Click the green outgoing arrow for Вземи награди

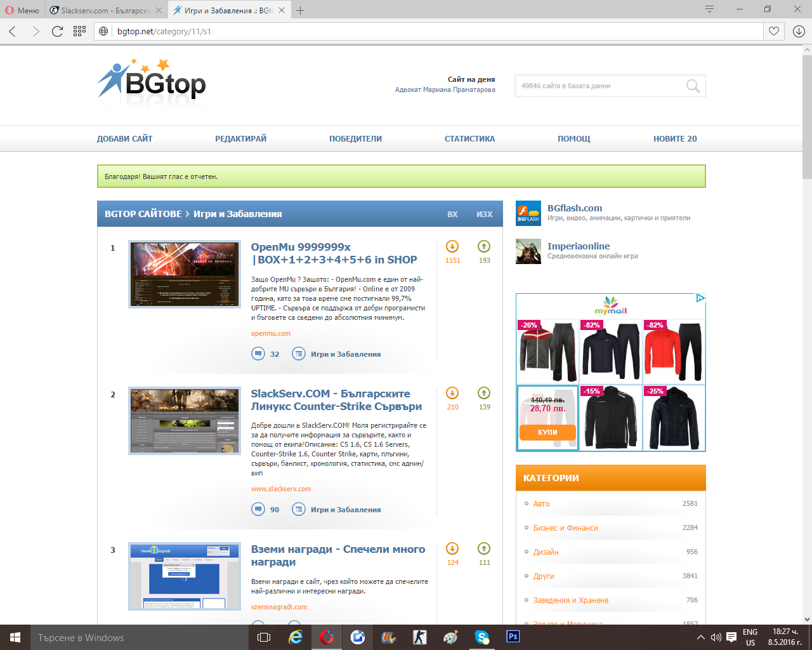pyautogui.click(x=484, y=548)
